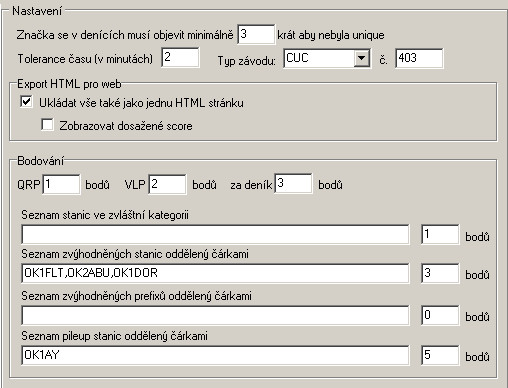Click the QRP points field

click(x=61, y=184)
